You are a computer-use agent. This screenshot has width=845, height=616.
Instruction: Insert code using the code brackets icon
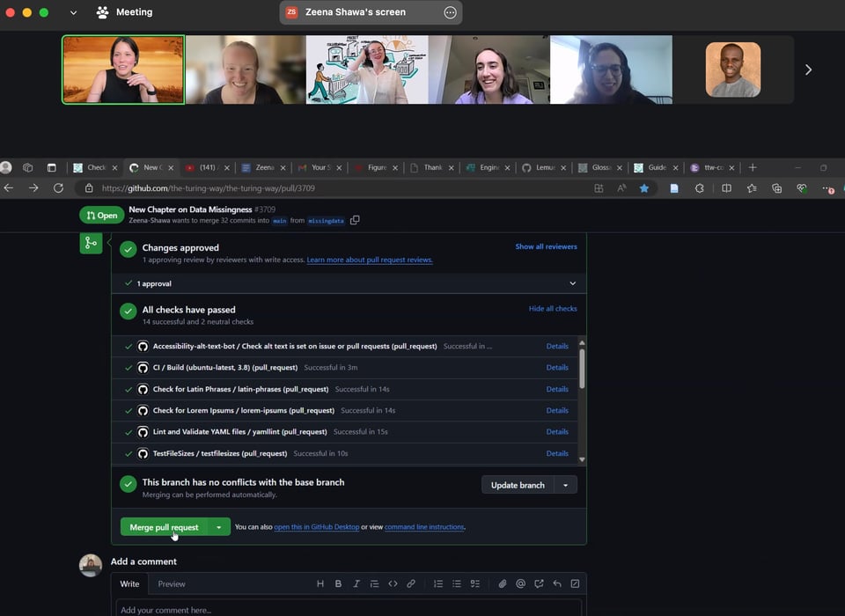coord(393,583)
